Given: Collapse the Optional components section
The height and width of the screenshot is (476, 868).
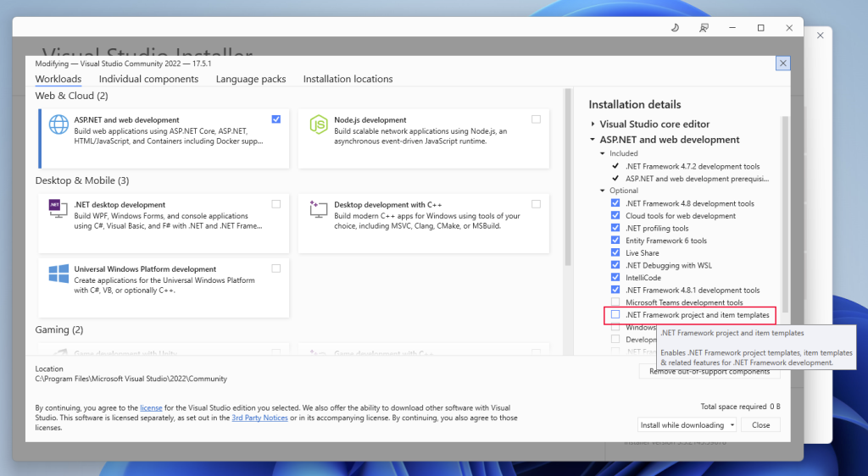Looking at the screenshot, I should click(603, 191).
